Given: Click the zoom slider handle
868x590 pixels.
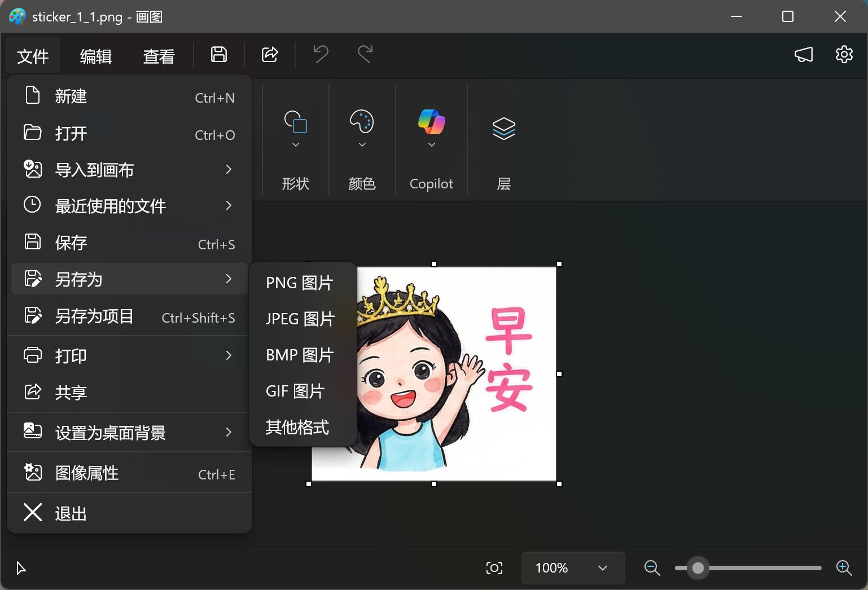Looking at the screenshot, I should pyautogui.click(x=698, y=568).
